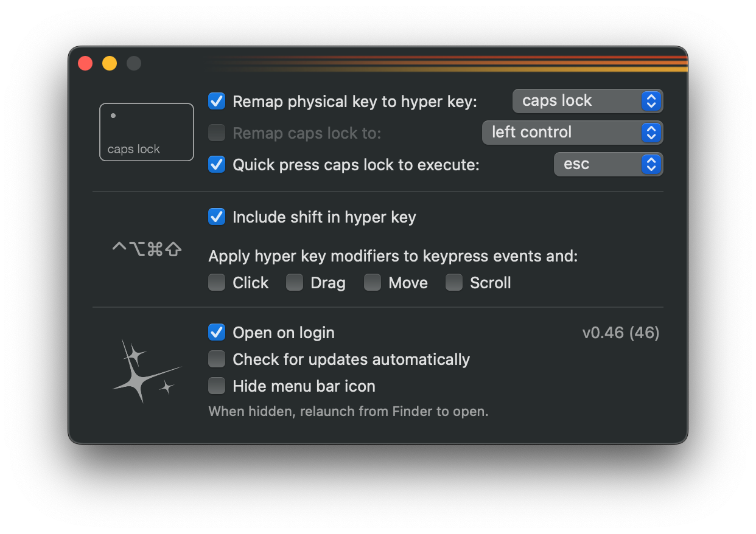756x534 pixels.
Task: Turn off Open on login
Action: [x=217, y=332]
